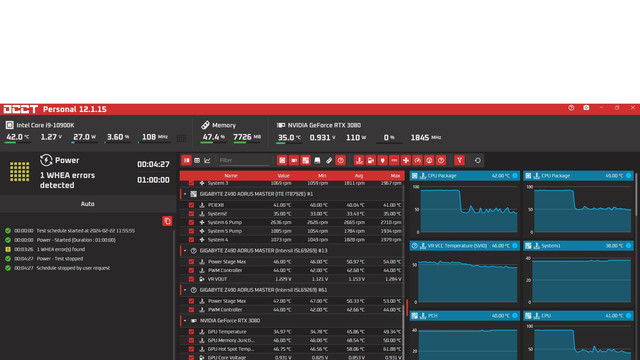Uncheck the PCIEX8 sensor checkbox
The image size is (640, 360).
pyautogui.click(x=191, y=205)
